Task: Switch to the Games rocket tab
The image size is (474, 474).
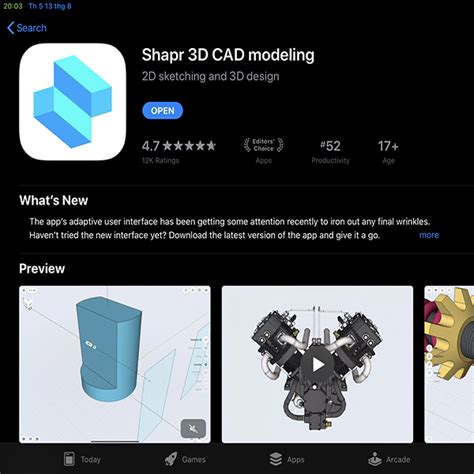Action: click(x=171, y=459)
